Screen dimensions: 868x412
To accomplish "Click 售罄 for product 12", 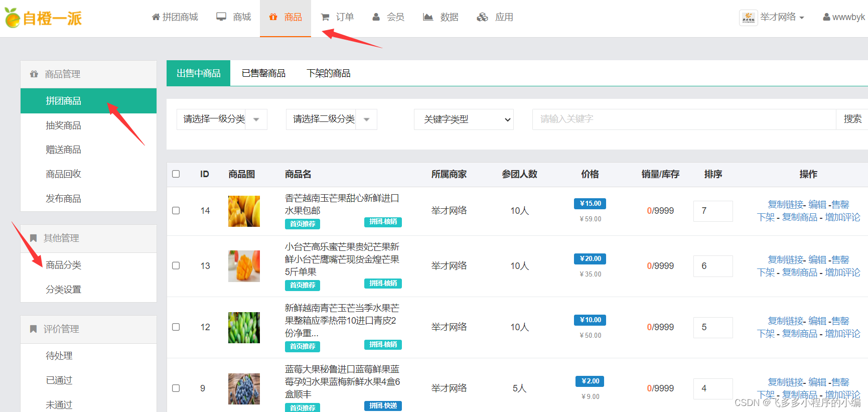I will [x=840, y=321].
